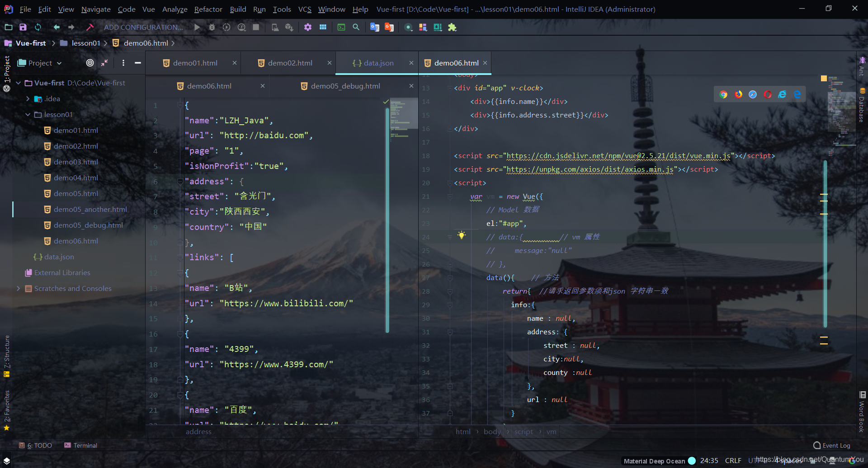
Task: Open preview in Chrome browser icon
Action: 723,94
